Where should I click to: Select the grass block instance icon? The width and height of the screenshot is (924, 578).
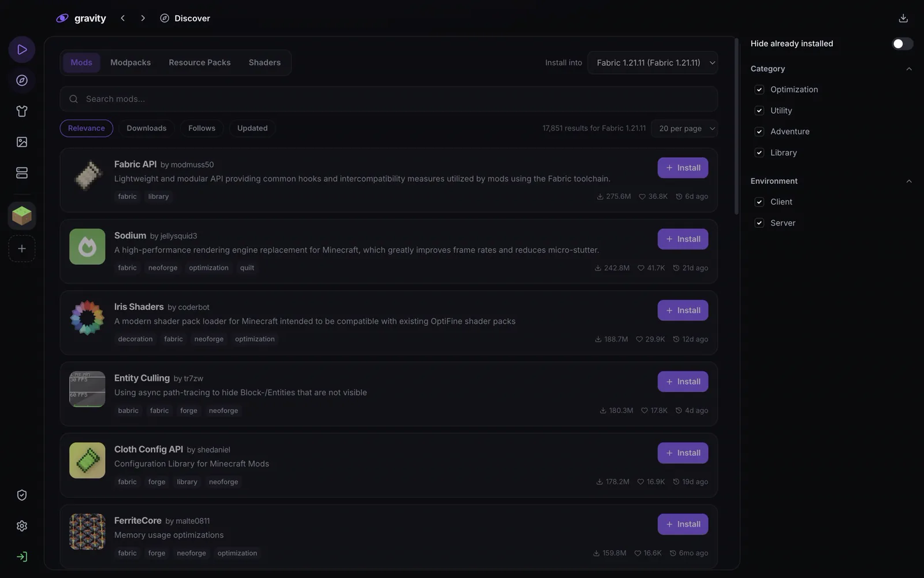click(x=22, y=216)
